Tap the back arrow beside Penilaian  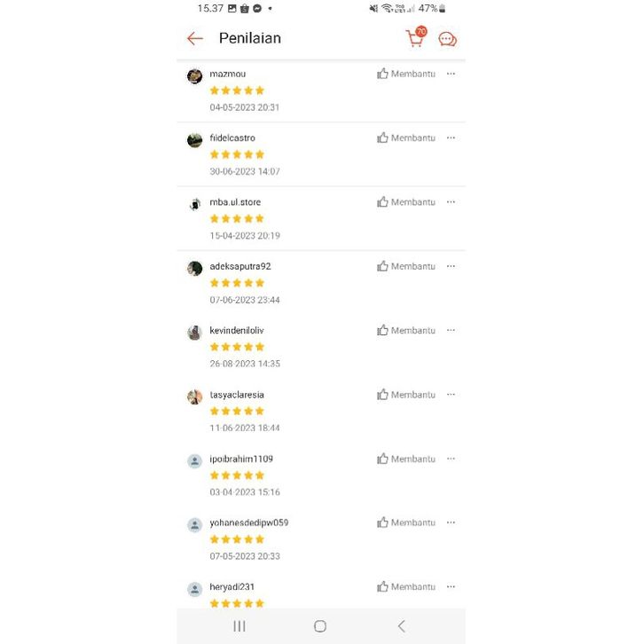pos(195,38)
